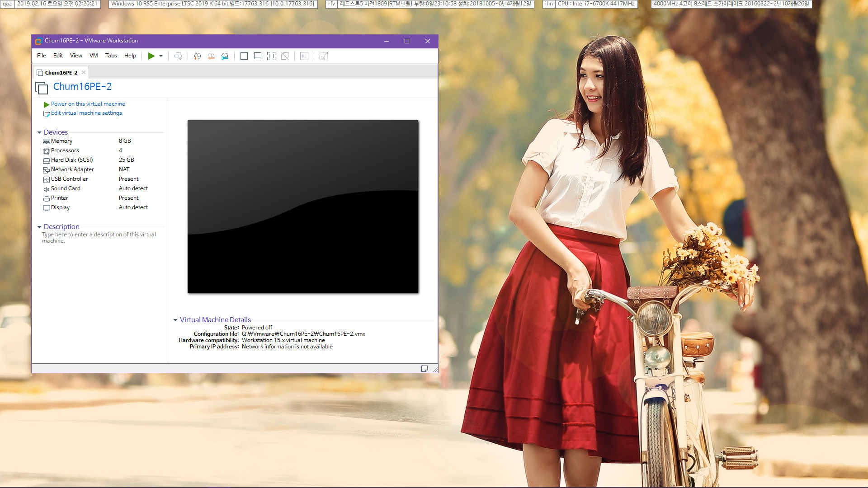868x488 pixels.
Task: Click the VMware Workstation play button
Action: 151,56
